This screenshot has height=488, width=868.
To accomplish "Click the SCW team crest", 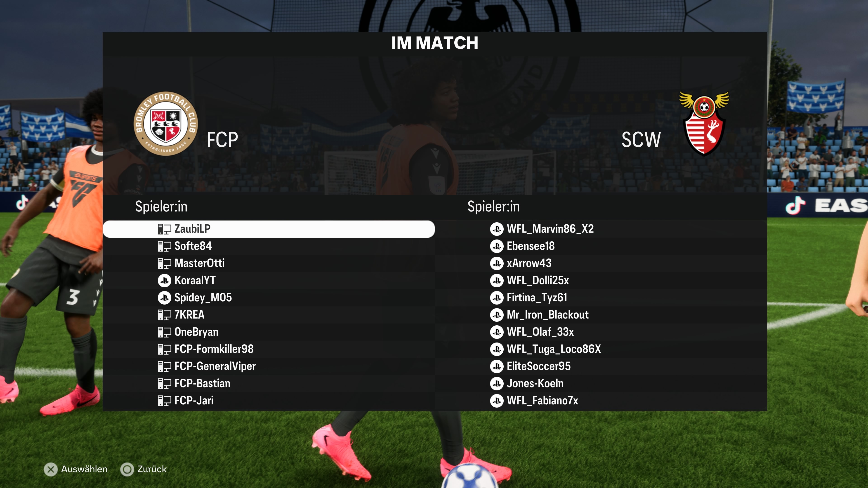I will coord(704,124).
